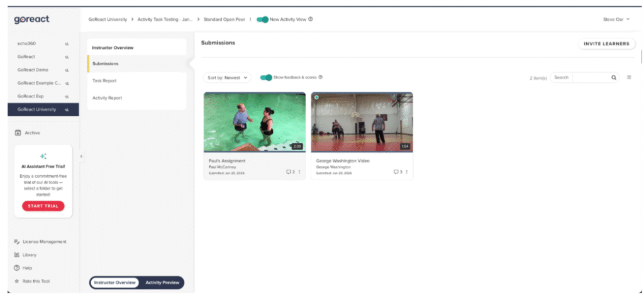
Task: Click the people icon beside GoReact Example C...
Action: (67, 84)
